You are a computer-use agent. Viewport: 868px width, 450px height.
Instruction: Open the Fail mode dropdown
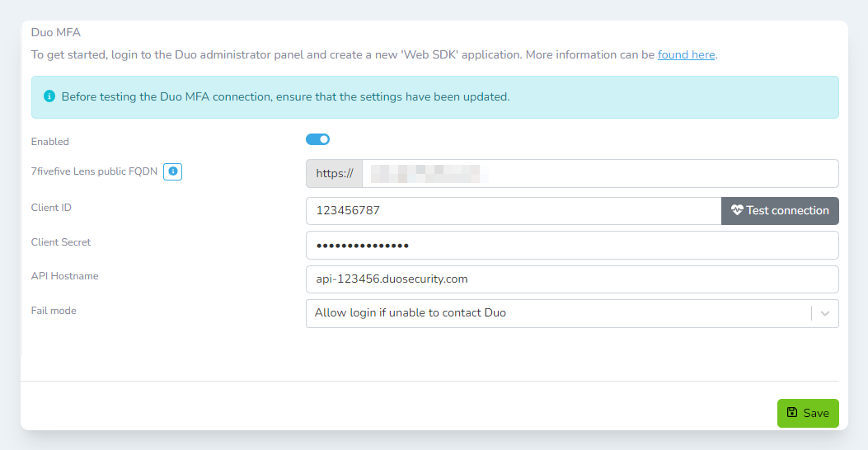coord(557,313)
